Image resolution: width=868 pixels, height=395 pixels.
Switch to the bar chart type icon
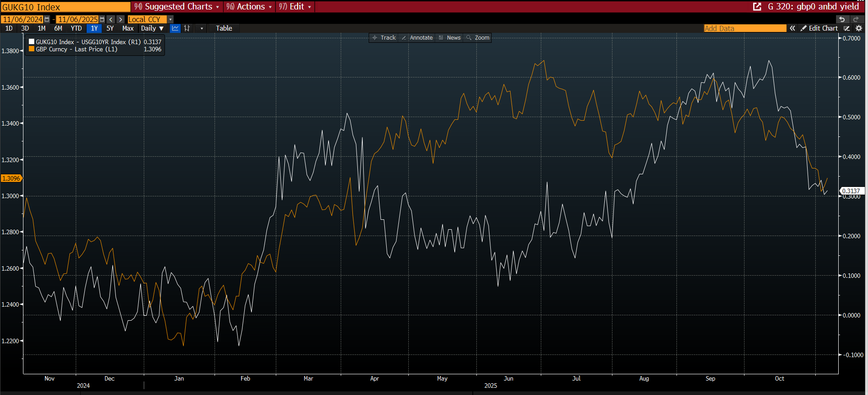tap(187, 28)
